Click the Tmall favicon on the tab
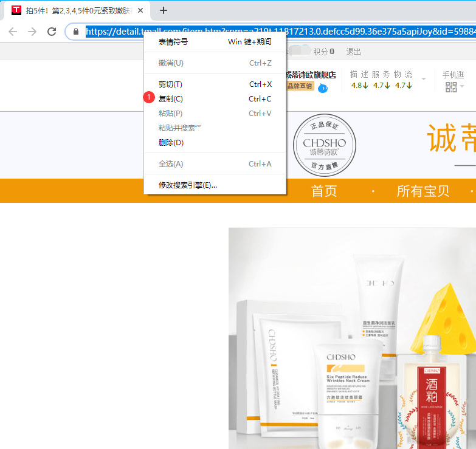The width and height of the screenshot is (476, 449). coord(16,10)
